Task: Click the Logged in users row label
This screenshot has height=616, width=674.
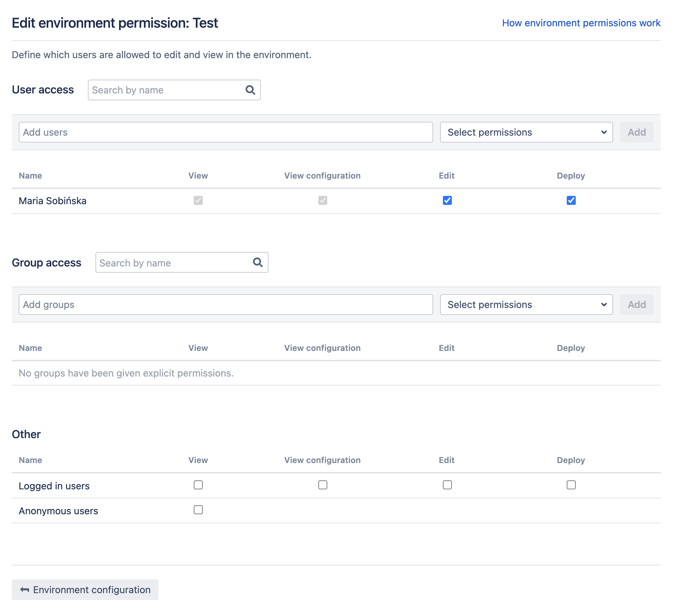Action: point(54,486)
